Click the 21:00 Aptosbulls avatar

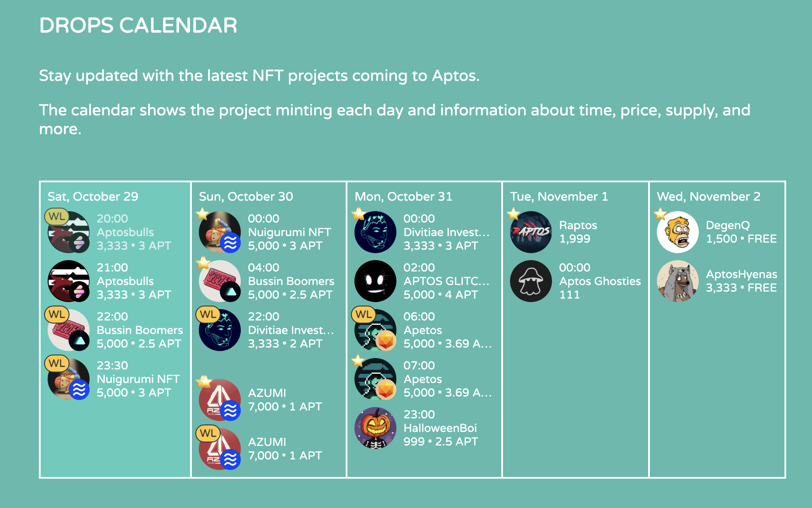click(68, 281)
